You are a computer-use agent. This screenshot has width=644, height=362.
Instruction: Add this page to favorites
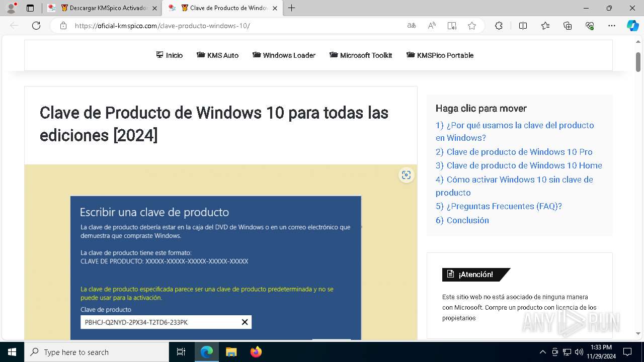click(472, 26)
